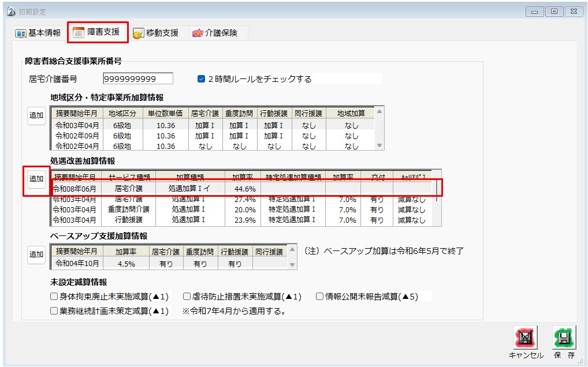Click the 摘要開始年月 header in ベースアップ table

[x=76, y=251]
